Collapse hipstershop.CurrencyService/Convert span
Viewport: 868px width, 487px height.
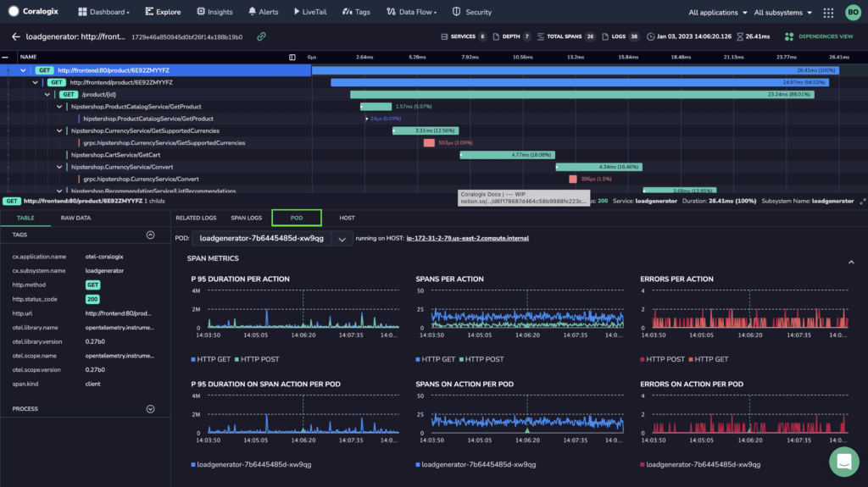tap(60, 167)
